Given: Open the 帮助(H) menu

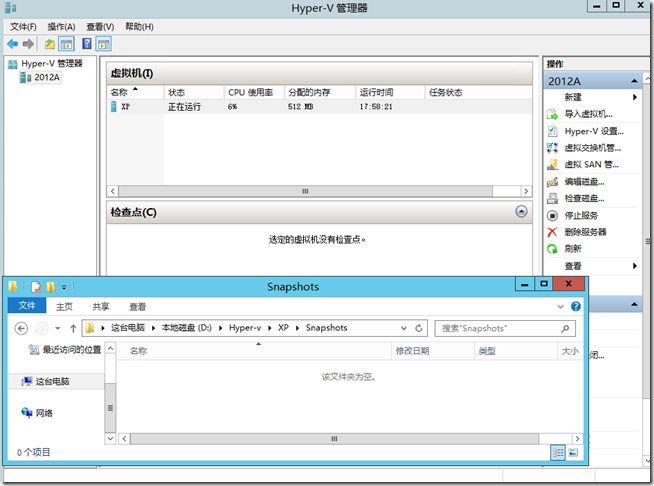Looking at the screenshot, I should click(x=139, y=27).
